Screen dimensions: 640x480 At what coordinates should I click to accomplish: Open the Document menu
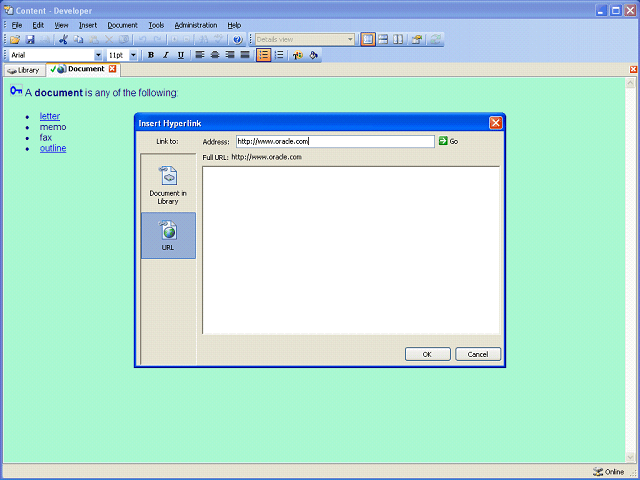click(122, 25)
